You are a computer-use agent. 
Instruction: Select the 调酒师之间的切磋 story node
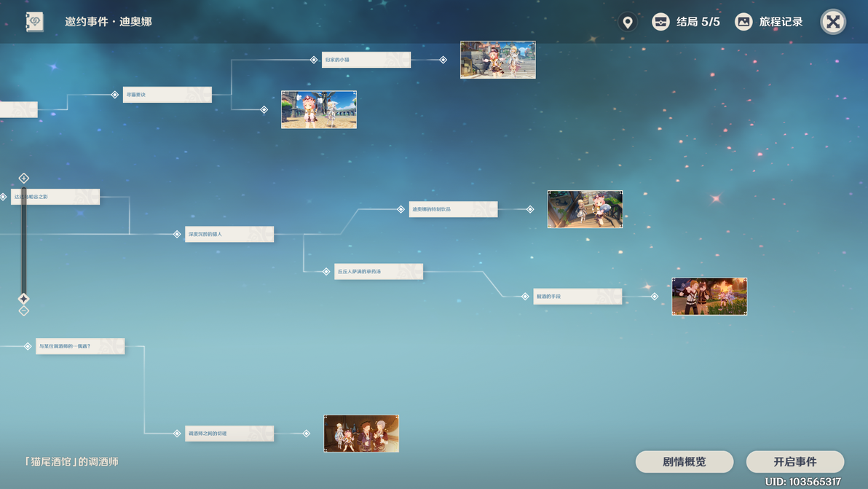pyautogui.click(x=229, y=434)
